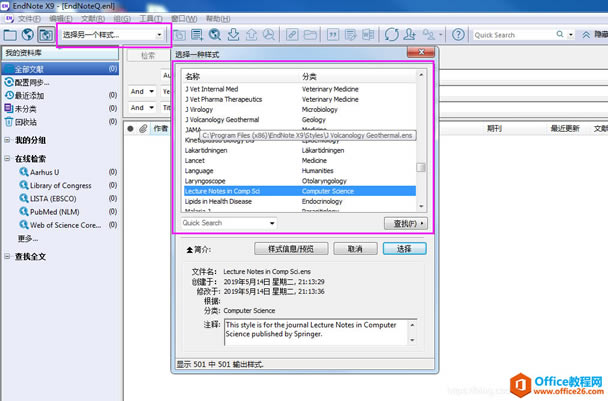The image size is (608, 401).
Task: Open main toolbar Quick Search options arrow
Action: pos(571,35)
